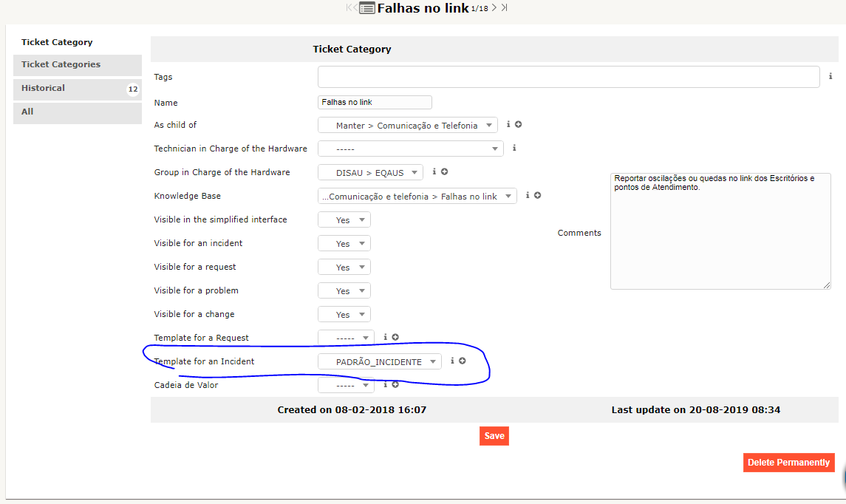Image resolution: width=846 pixels, height=504 pixels.
Task: Click the Delete Permanently button
Action: point(788,463)
